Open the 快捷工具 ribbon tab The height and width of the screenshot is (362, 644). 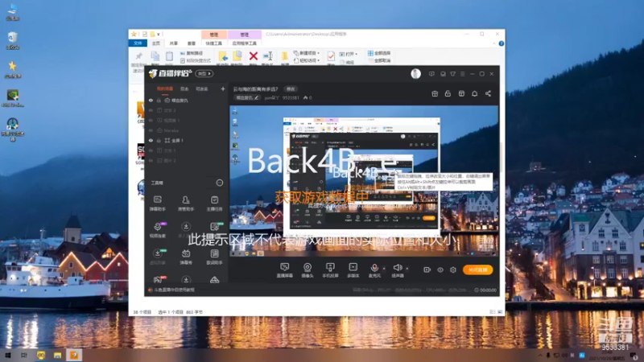(213, 43)
